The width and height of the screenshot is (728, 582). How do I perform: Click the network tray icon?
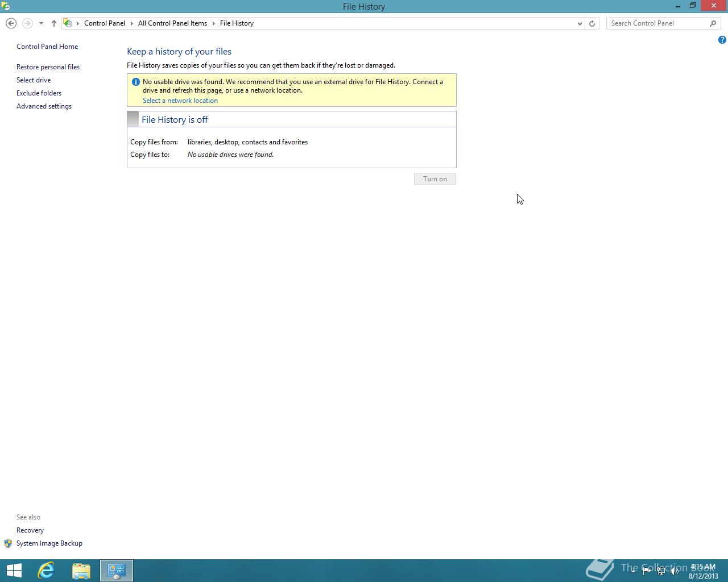pyautogui.click(x=661, y=571)
